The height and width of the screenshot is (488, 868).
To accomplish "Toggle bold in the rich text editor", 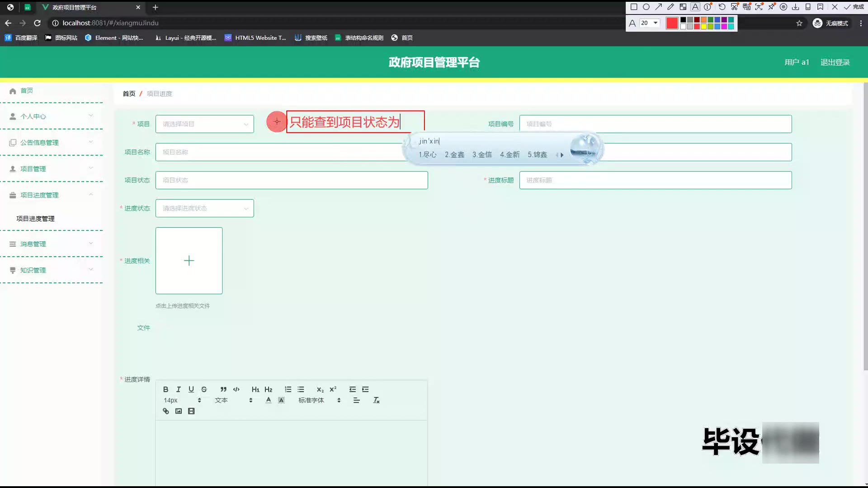I will tap(165, 389).
